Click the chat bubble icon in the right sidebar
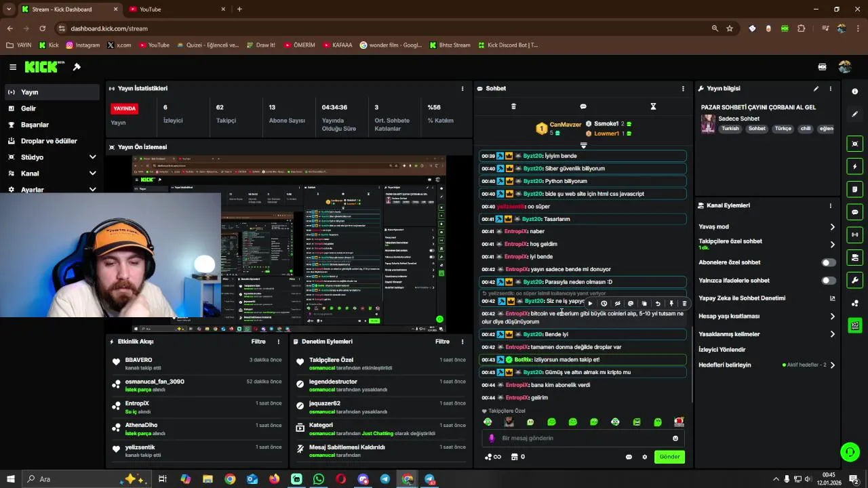This screenshot has height=488, width=868. tap(854, 212)
